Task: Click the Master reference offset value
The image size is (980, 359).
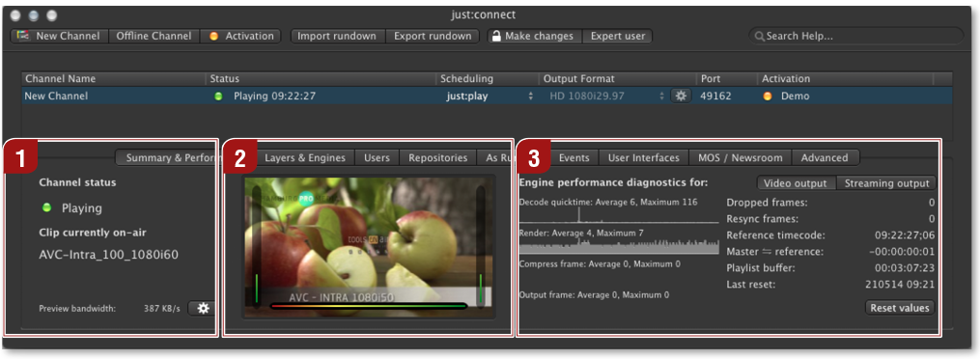Action: tap(901, 252)
